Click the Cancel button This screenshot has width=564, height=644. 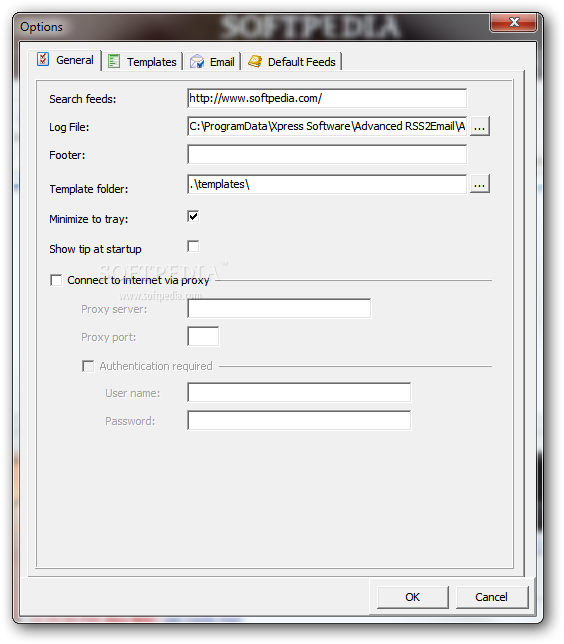tap(491, 597)
